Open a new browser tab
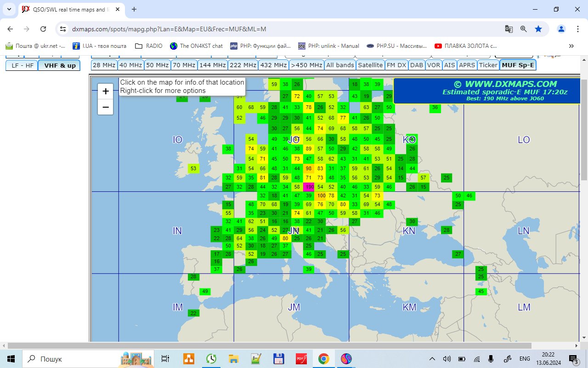588x368 pixels. pyautogui.click(x=134, y=9)
